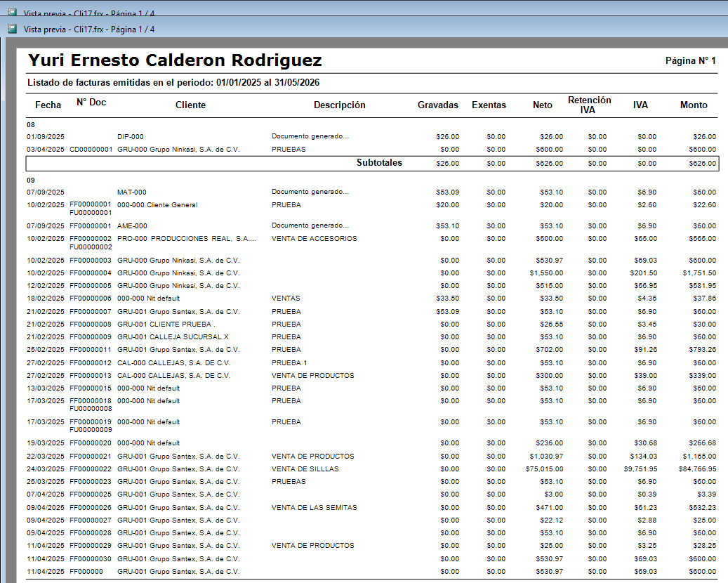
Task: Click client code 'DIP-000'
Action: pyautogui.click(x=131, y=136)
